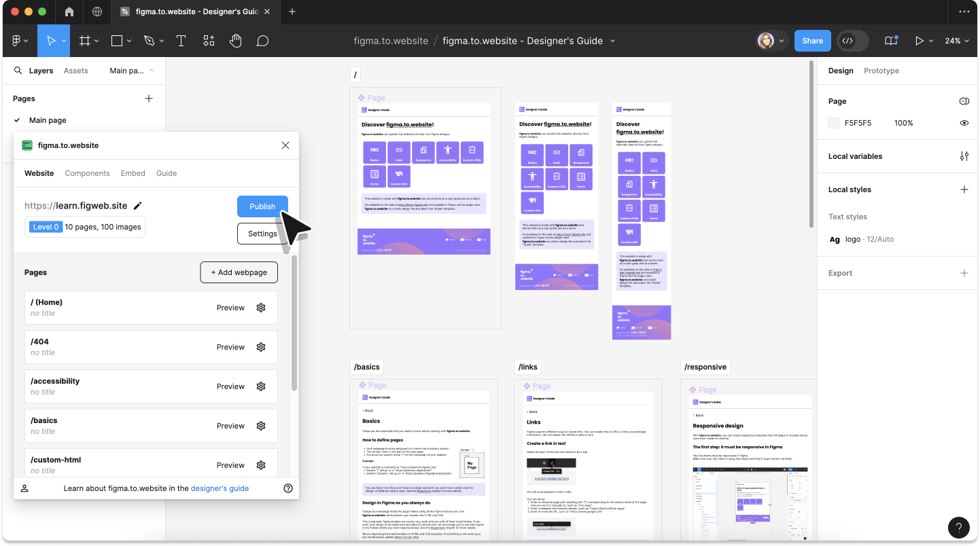
Task: Open the Figma help button
Action: tap(958, 527)
